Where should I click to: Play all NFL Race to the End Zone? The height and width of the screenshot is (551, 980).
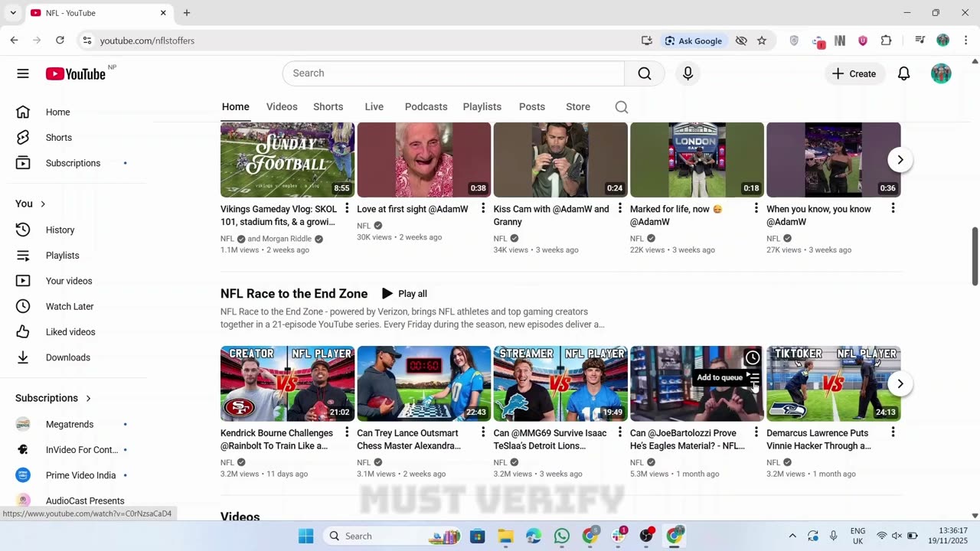click(x=404, y=294)
